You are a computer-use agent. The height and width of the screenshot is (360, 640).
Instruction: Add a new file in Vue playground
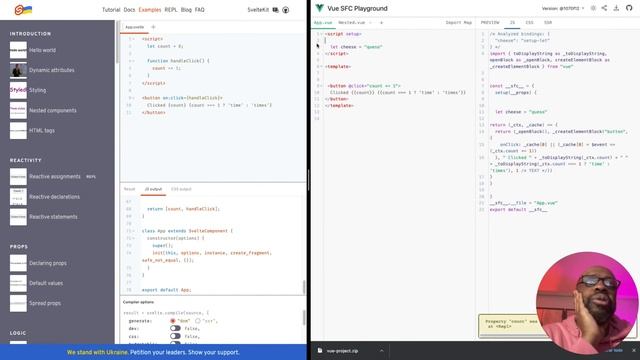[x=382, y=23]
